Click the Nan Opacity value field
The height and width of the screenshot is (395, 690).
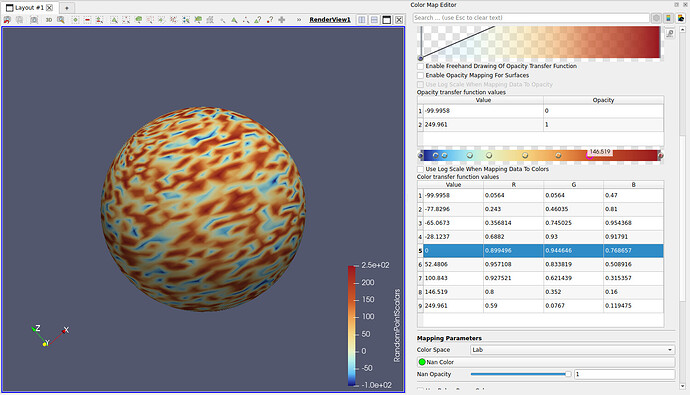624,374
